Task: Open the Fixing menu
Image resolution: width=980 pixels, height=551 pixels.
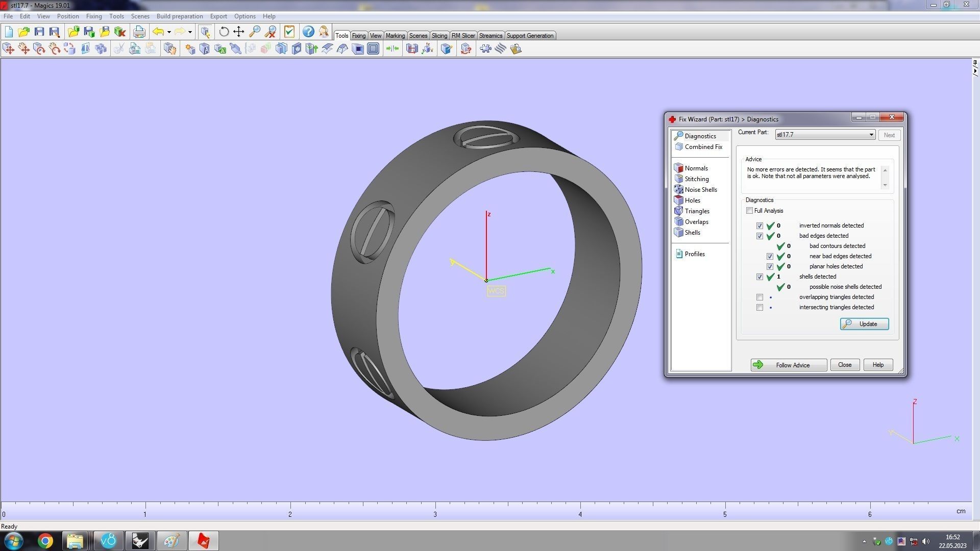Action: pos(94,16)
